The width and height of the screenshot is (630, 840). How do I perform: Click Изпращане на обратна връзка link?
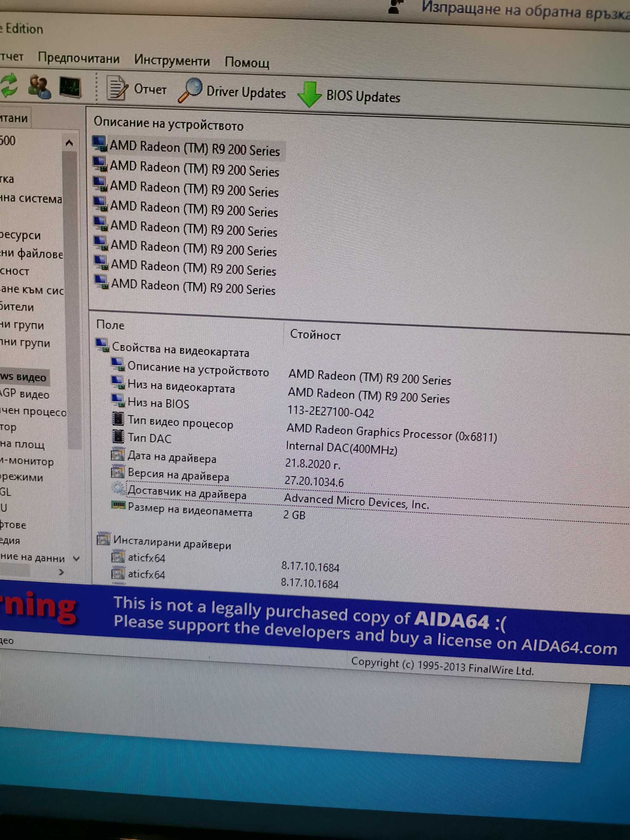(525, 10)
